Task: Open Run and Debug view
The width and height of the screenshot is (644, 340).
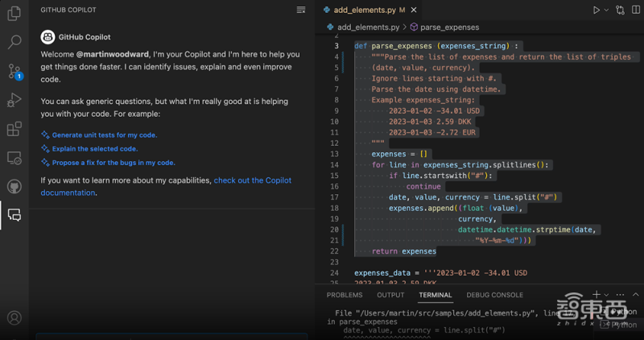Action: click(x=14, y=100)
